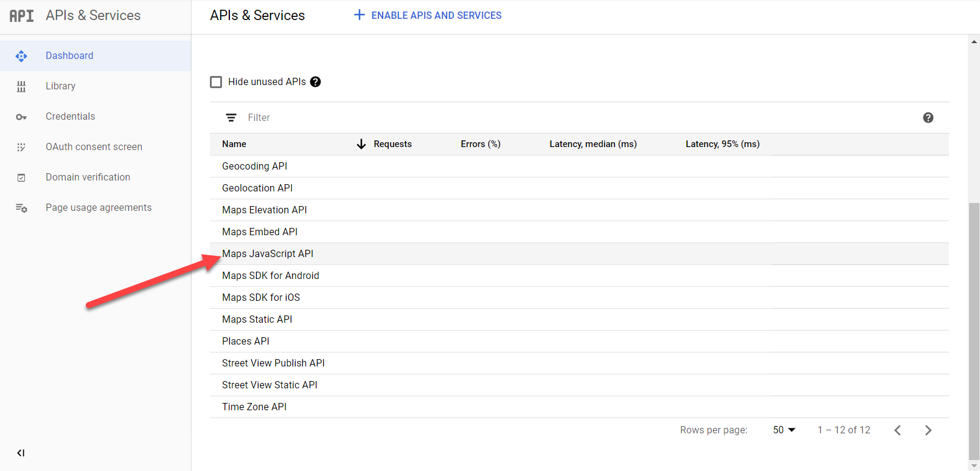Open Places API row

579,342
